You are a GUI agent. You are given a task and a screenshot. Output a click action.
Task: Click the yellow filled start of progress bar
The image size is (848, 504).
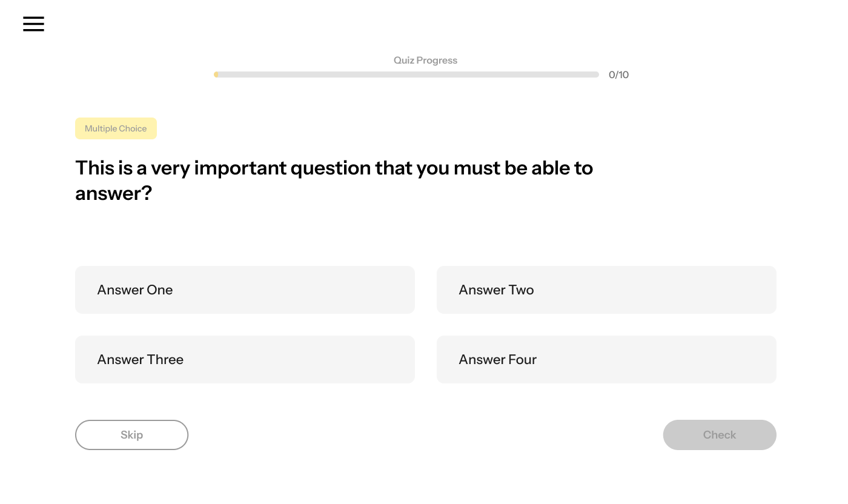pos(216,75)
